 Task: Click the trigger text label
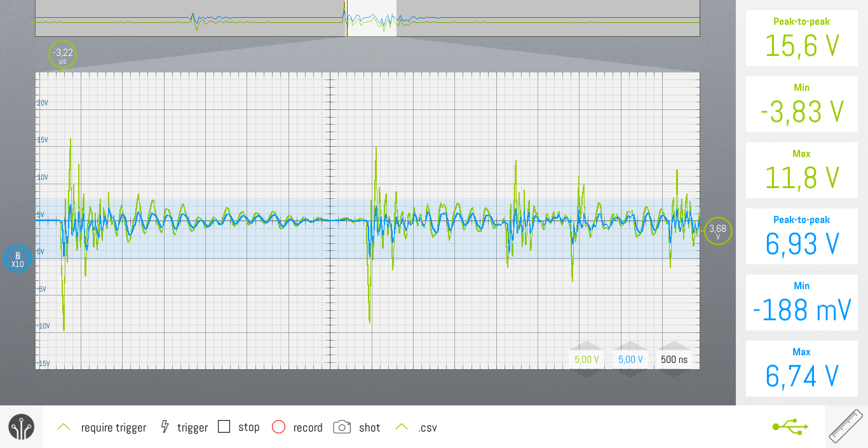tap(193, 428)
